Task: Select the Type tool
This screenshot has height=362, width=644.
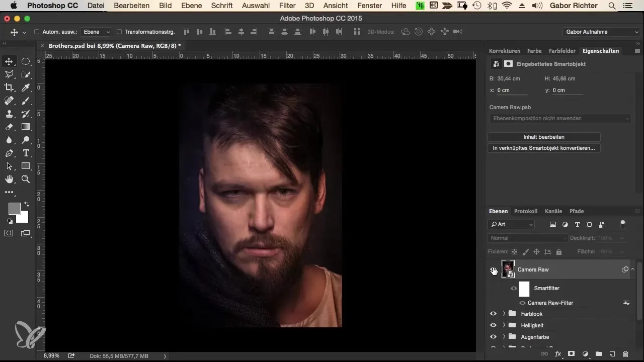Action: pyautogui.click(x=26, y=153)
